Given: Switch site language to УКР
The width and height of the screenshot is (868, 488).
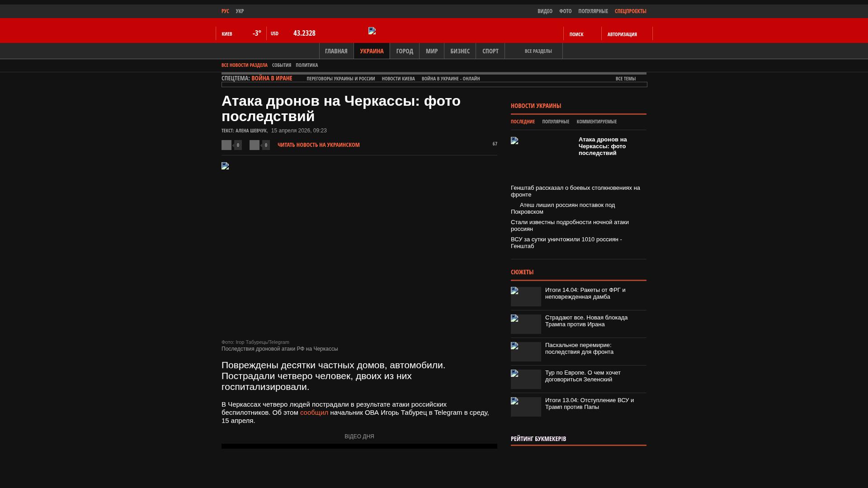Looking at the screenshot, I should [240, 11].
